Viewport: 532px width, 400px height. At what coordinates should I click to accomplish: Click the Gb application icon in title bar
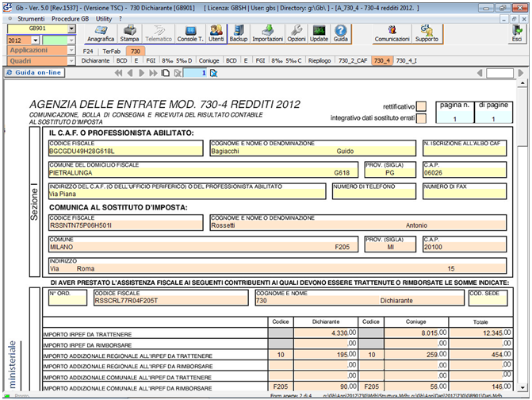(x=7, y=7)
